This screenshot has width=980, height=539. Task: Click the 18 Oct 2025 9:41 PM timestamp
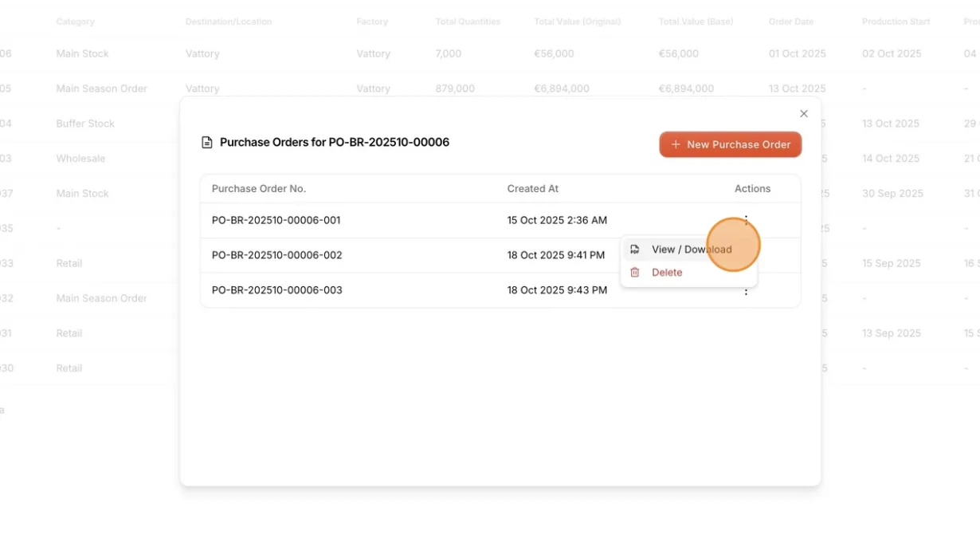[x=556, y=255]
